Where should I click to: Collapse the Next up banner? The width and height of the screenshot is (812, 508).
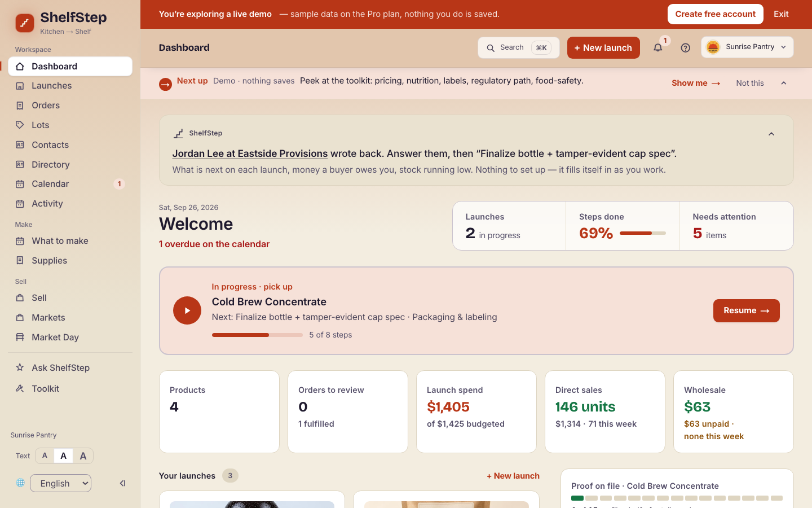click(x=784, y=83)
